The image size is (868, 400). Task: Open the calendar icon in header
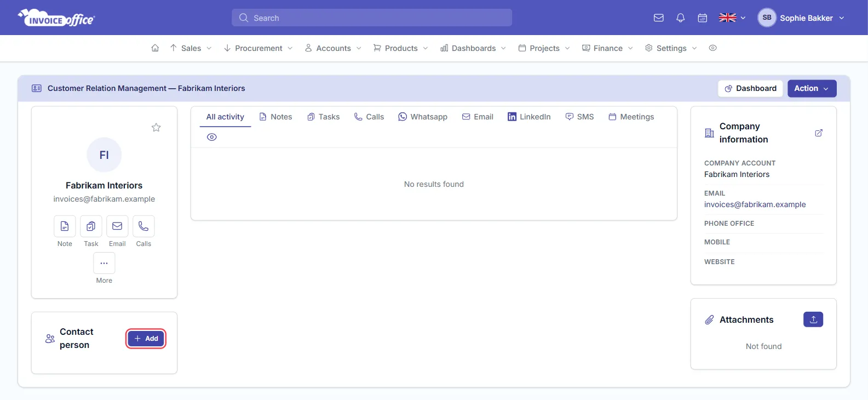[x=703, y=18]
